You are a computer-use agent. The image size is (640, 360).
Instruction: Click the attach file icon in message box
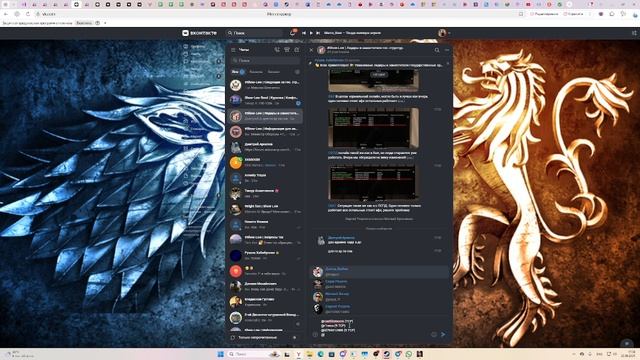click(x=315, y=335)
